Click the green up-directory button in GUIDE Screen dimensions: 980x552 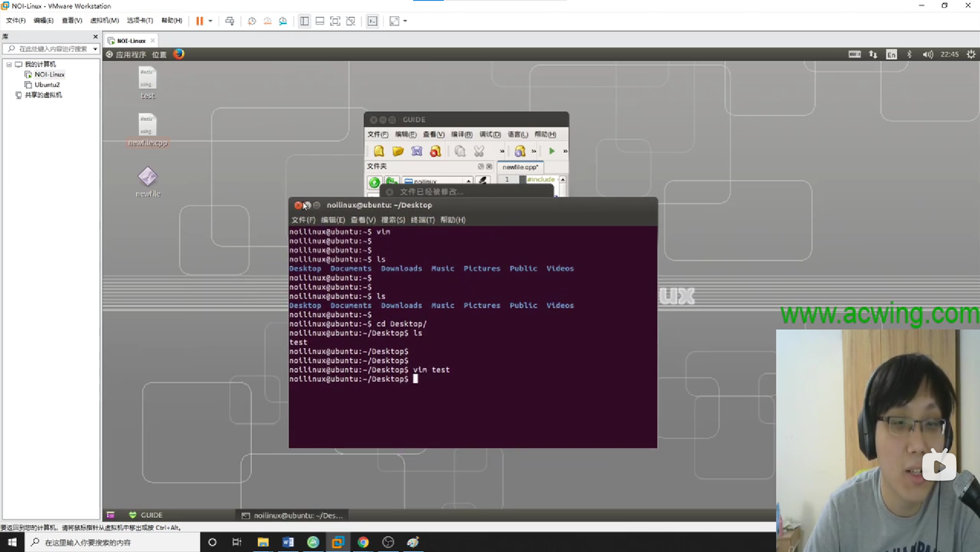click(x=374, y=182)
